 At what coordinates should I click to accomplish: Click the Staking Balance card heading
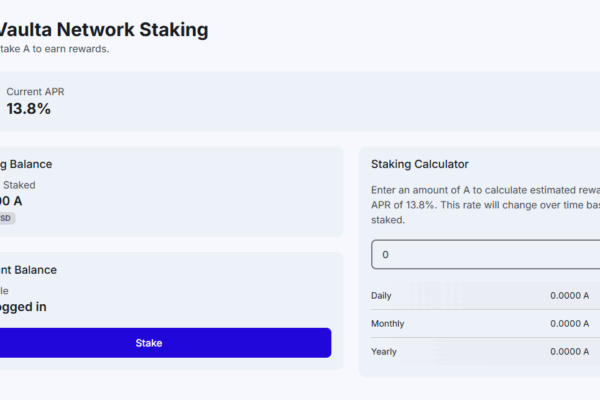coord(26,164)
